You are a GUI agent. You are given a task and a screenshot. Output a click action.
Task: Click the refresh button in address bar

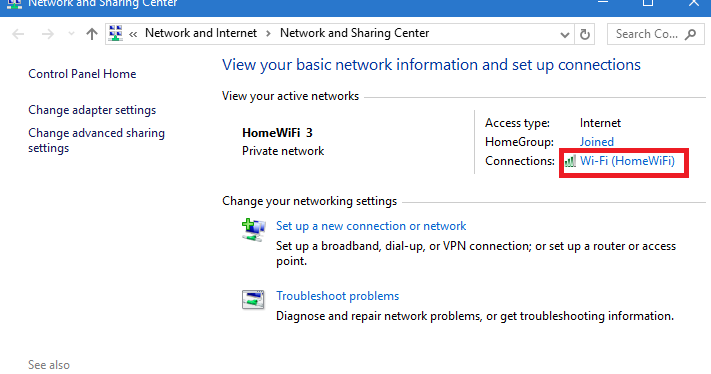click(585, 34)
